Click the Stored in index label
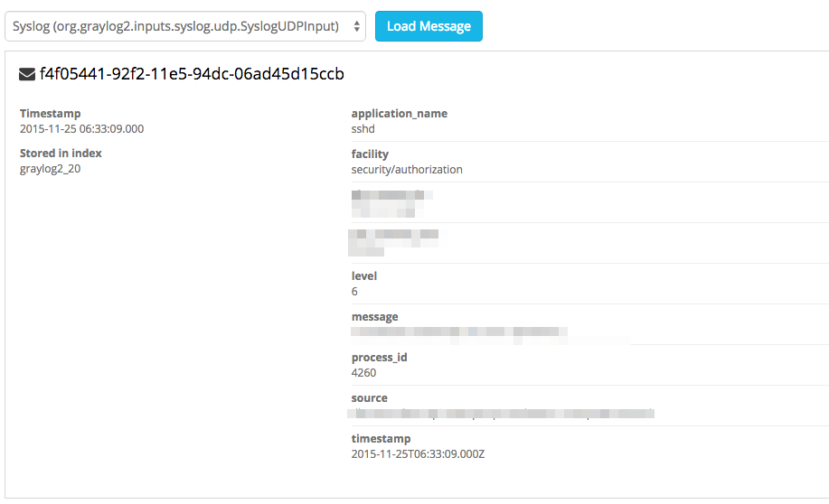Image resolution: width=829 pixels, height=504 pixels. click(61, 154)
